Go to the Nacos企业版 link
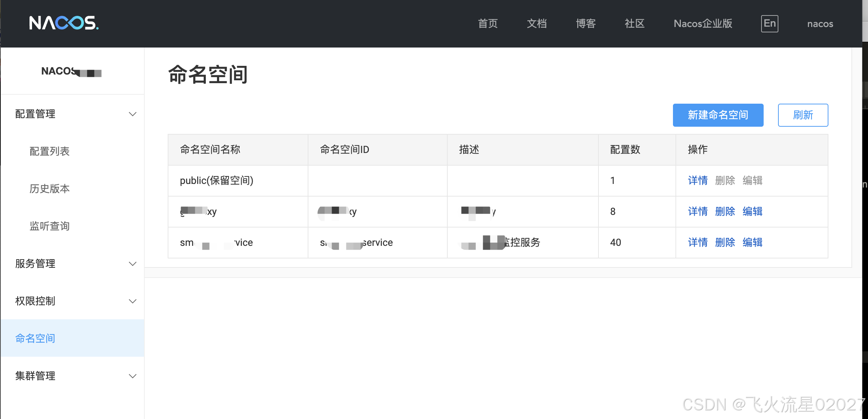 703,24
